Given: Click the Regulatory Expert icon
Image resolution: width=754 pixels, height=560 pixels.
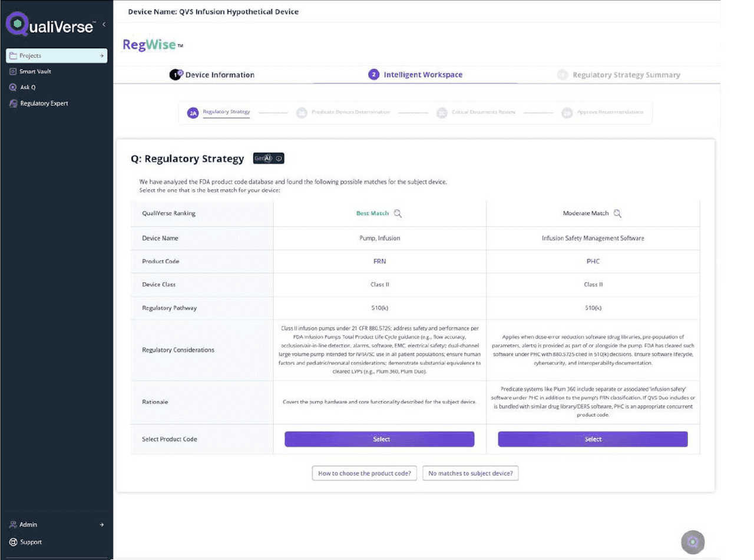Looking at the screenshot, I should coord(13,103).
